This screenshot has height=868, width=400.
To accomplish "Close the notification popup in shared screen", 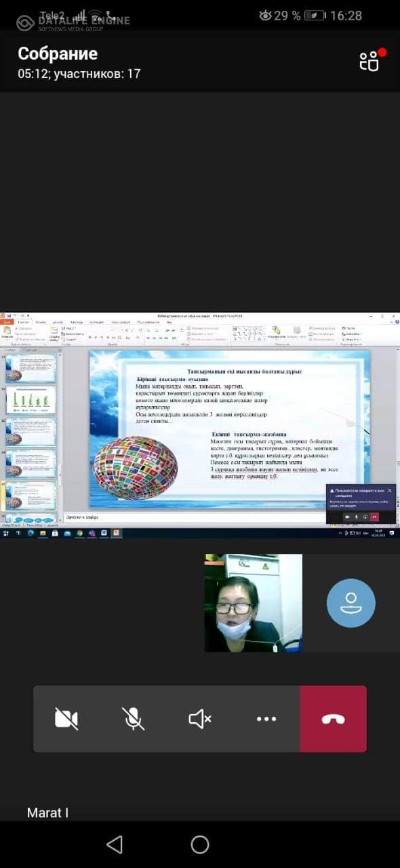I will tap(389, 490).
